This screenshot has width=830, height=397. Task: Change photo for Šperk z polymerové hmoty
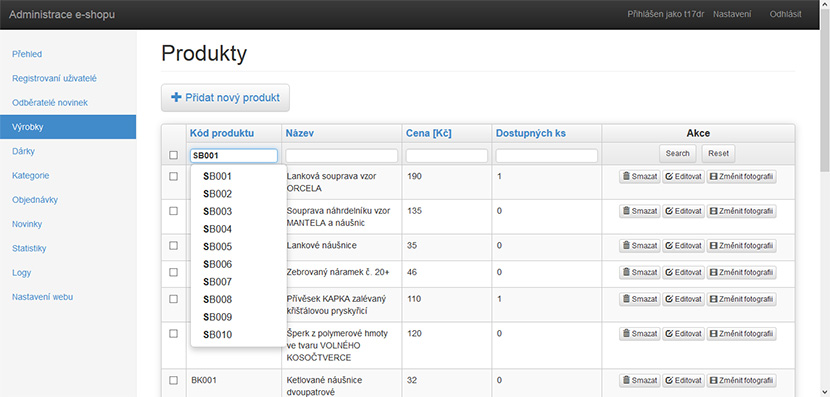[741, 334]
